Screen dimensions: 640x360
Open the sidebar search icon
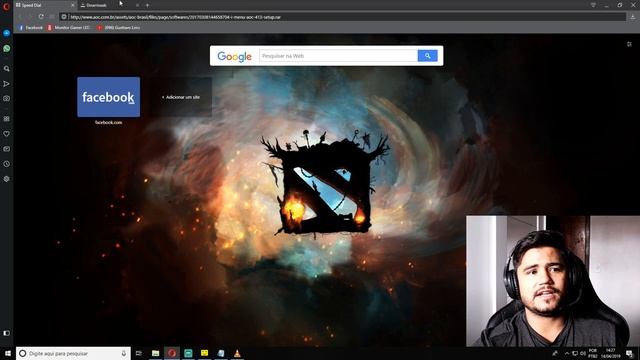pos(7,69)
